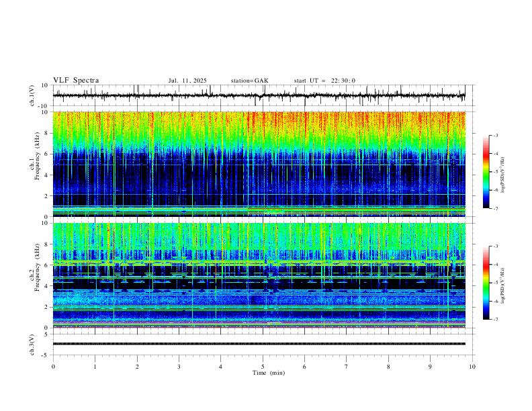Click the 'ch.3(V)' axis label

(32, 345)
